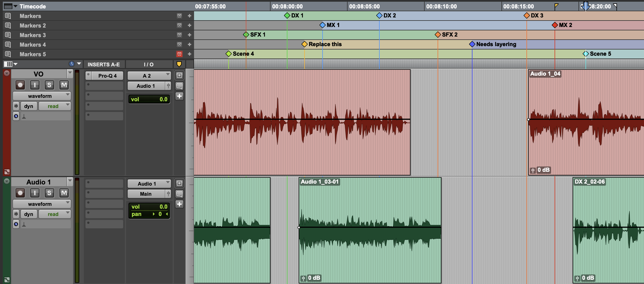Solo the VO track
Viewport: 644px width, 284px height.
click(x=49, y=85)
